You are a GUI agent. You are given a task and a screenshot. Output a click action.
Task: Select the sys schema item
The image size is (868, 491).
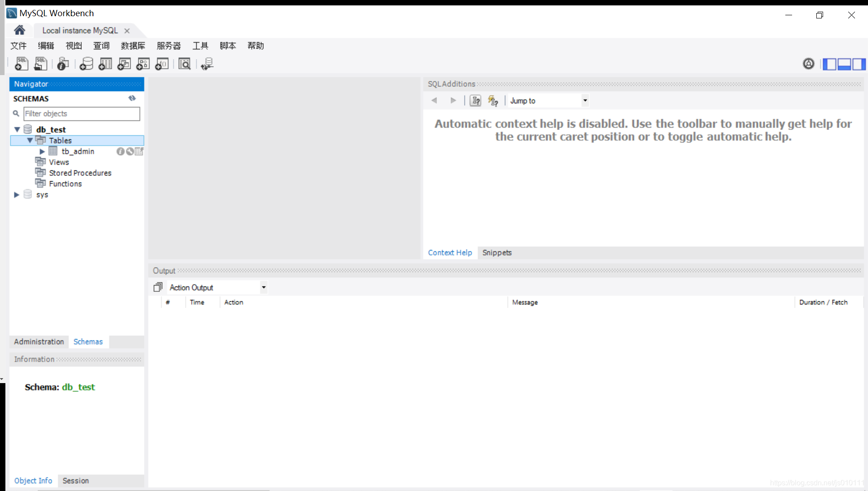click(x=42, y=195)
